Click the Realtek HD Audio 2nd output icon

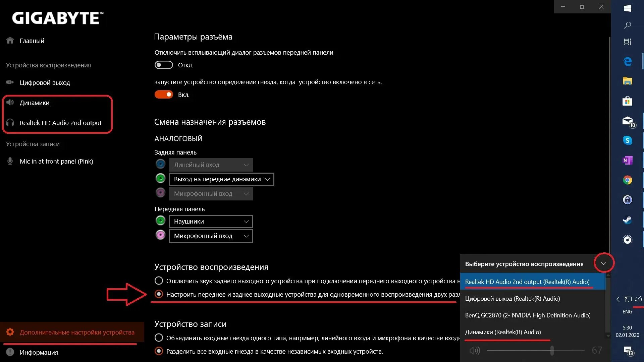tap(10, 122)
